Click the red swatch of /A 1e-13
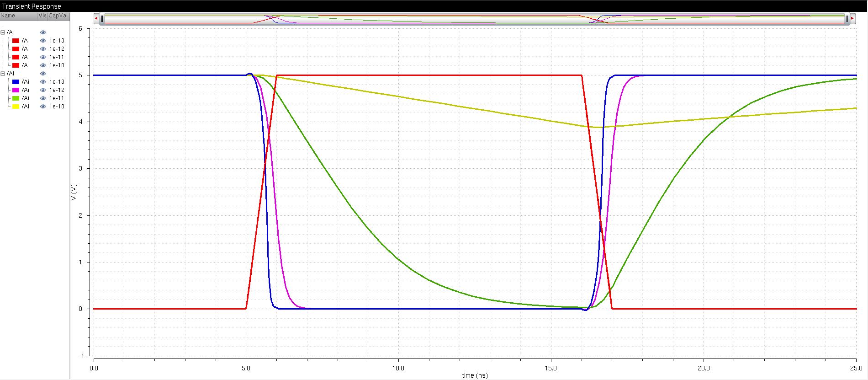The height and width of the screenshot is (380, 868). (16, 41)
